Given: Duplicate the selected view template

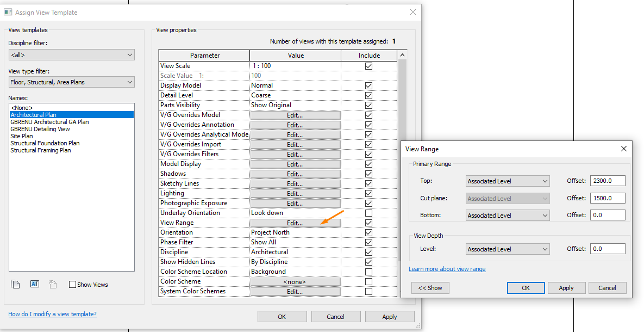Looking at the screenshot, I should tap(15, 284).
